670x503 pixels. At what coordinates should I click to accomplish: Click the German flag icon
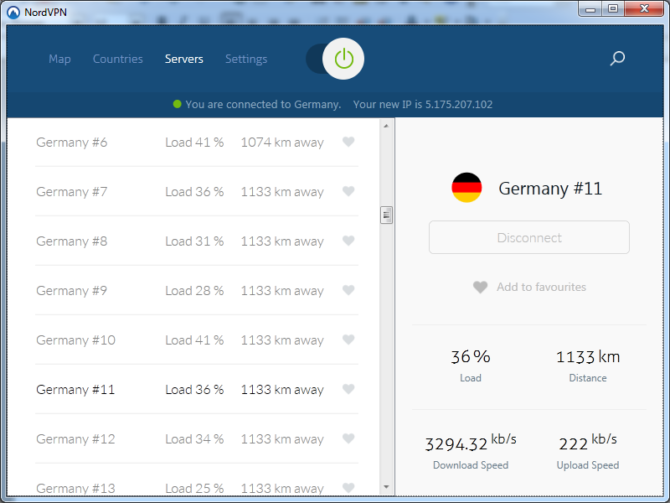click(x=467, y=188)
